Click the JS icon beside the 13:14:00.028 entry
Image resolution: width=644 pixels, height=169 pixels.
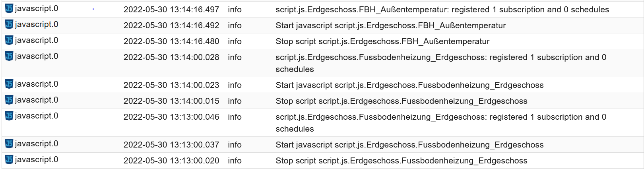click(x=9, y=56)
